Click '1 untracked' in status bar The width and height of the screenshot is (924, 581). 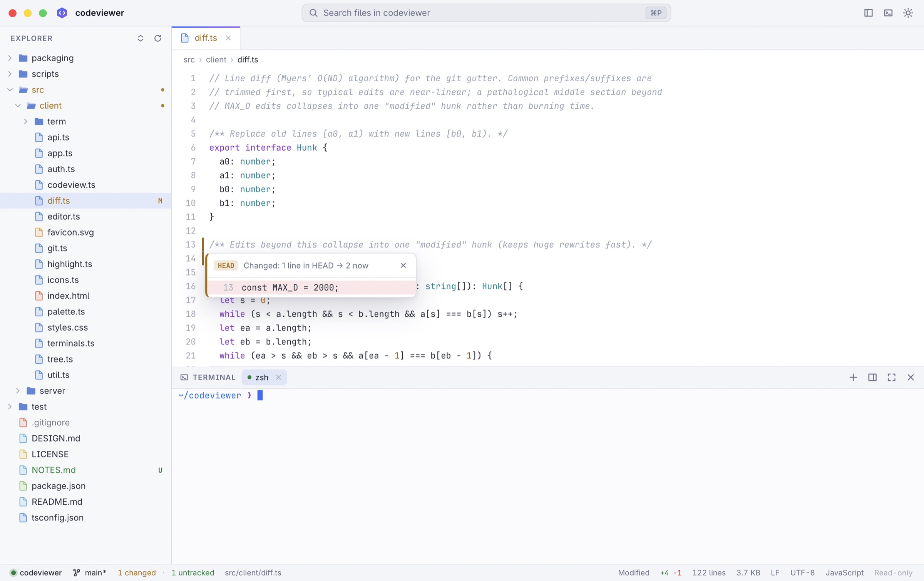(192, 573)
